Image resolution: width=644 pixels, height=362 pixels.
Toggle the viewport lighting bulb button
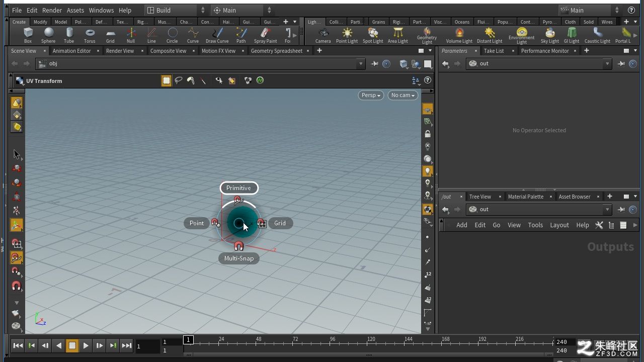click(x=428, y=171)
